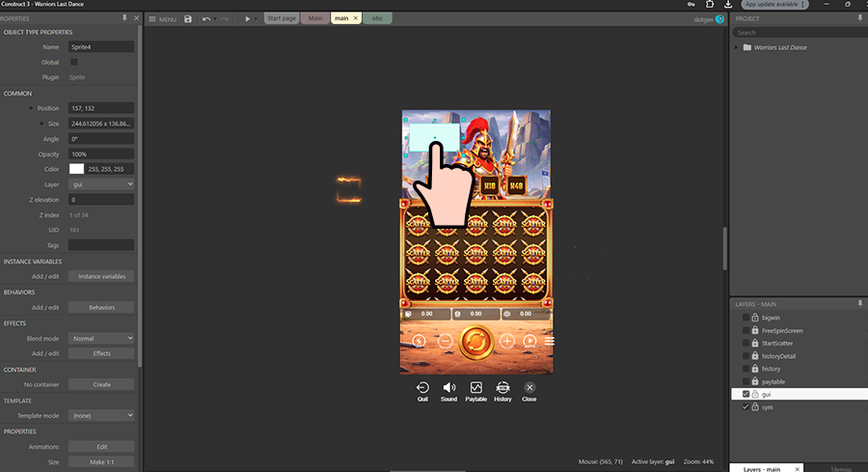This screenshot has width=868, height=472.
Task: Click the Instance variables button
Action: 101,276
